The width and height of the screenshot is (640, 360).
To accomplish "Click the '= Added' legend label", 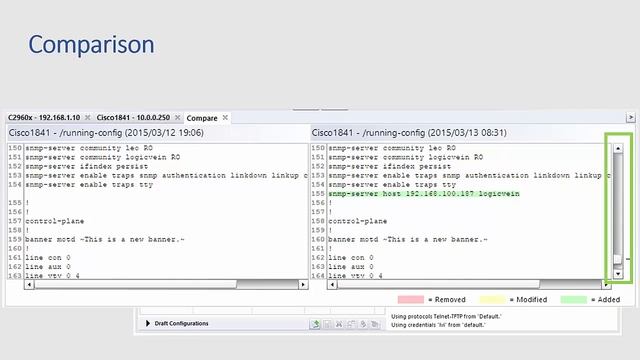I will (606, 300).
